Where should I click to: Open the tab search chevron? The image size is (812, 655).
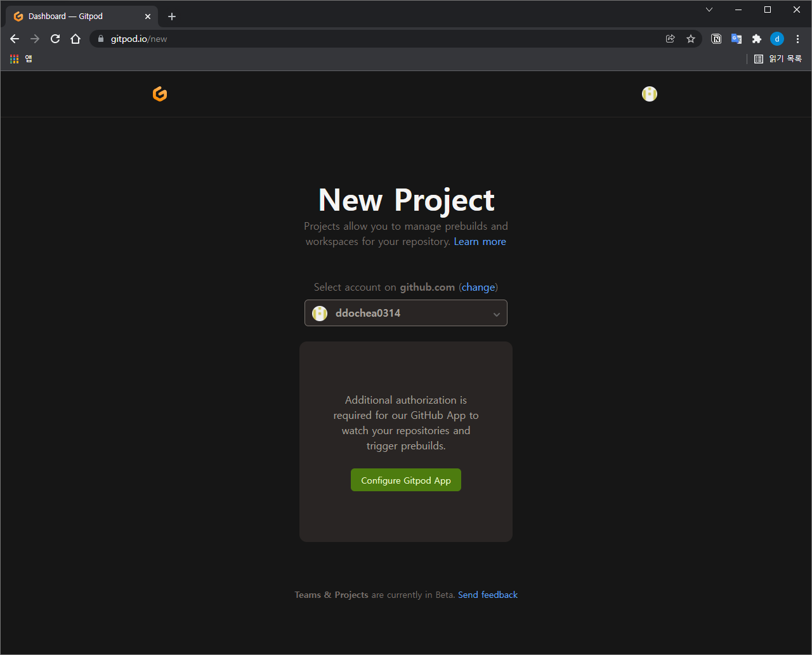[709, 10]
